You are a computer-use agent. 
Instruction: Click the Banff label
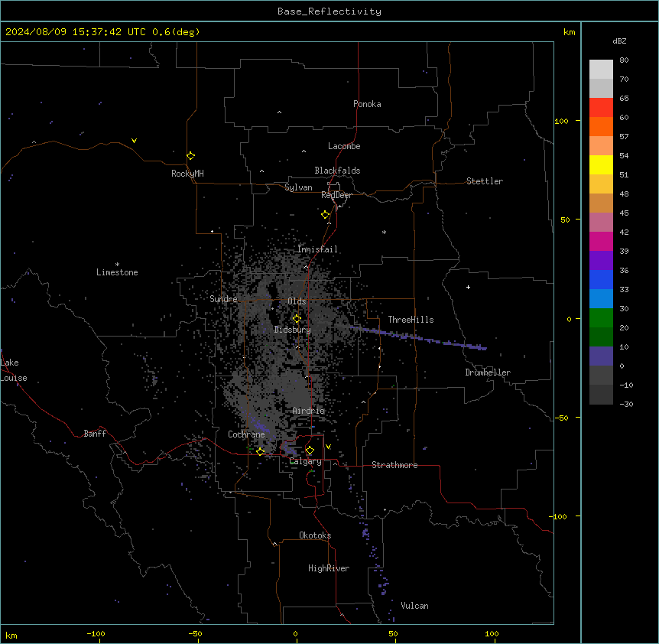[95, 434]
